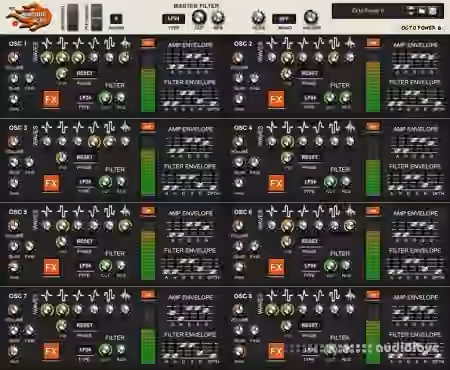Click the OSC 1 filter cutoff knob
450x370 pixels.
click(x=105, y=98)
